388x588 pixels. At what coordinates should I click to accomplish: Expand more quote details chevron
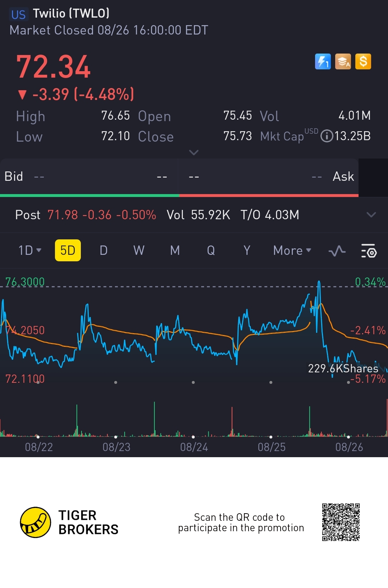pyautogui.click(x=194, y=152)
